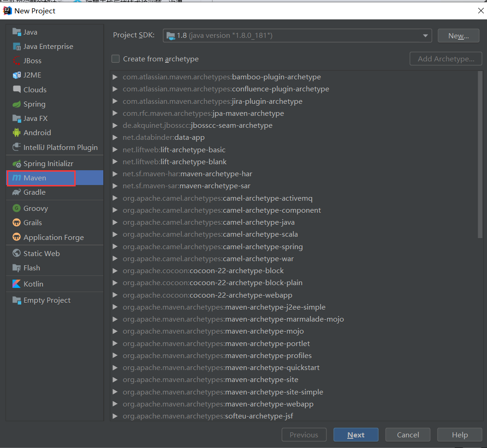
Task: Click the IntelliJ Platform Plugin icon
Action: pyautogui.click(x=17, y=147)
